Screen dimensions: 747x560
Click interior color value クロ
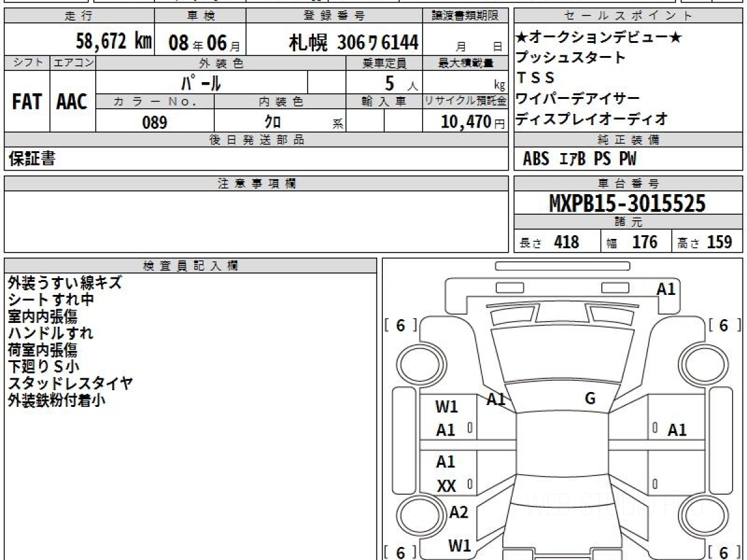coord(272,123)
